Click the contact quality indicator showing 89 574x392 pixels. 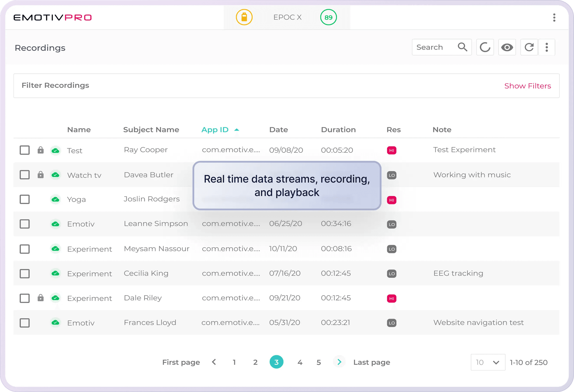tap(328, 17)
